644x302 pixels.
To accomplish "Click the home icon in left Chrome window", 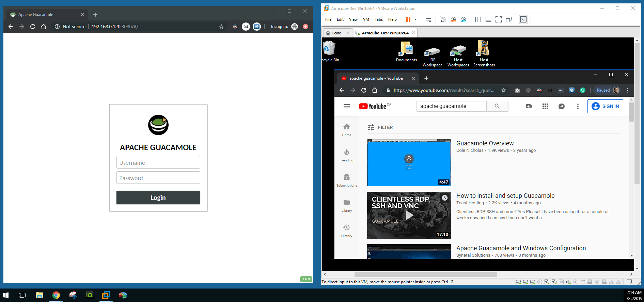I will click(44, 27).
